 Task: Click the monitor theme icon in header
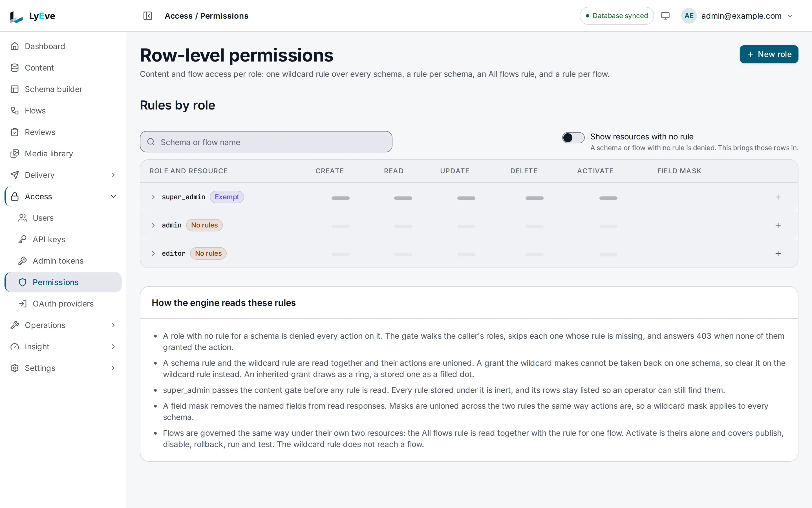[x=665, y=16]
